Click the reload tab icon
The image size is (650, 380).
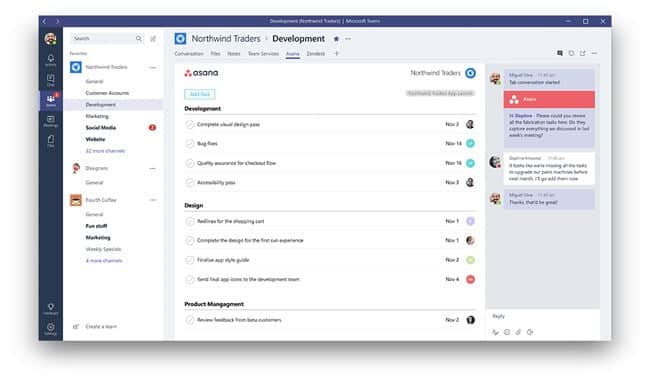(571, 53)
